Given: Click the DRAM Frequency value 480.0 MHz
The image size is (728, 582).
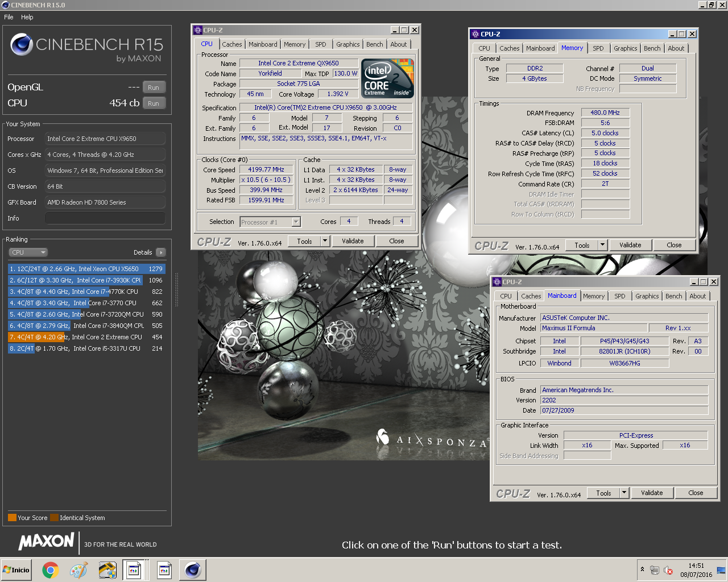Looking at the screenshot, I should [x=605, y=113].
